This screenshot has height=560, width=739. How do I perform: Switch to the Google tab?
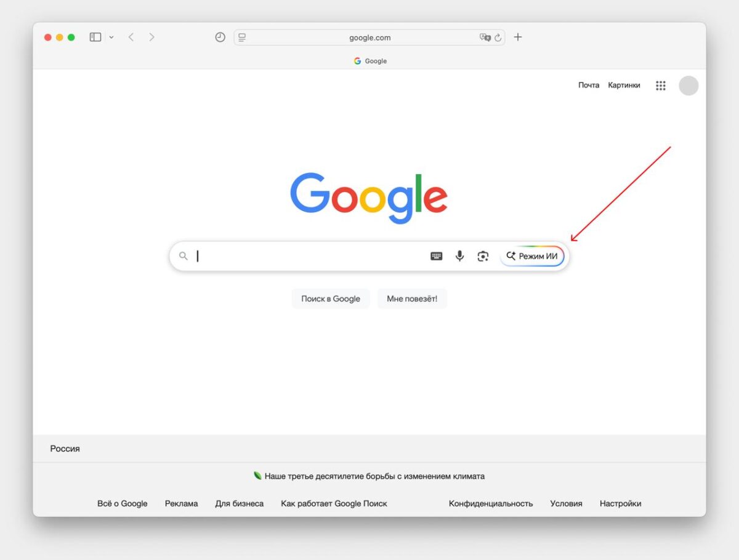point(369,61)
